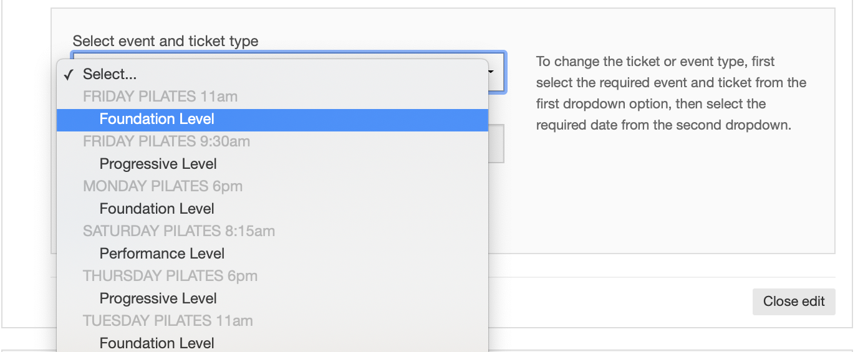This screenshot has height=352, width=868.
Task: Click the TUESDAY PILATES 11am group header
Action: (x=168, y=321)
